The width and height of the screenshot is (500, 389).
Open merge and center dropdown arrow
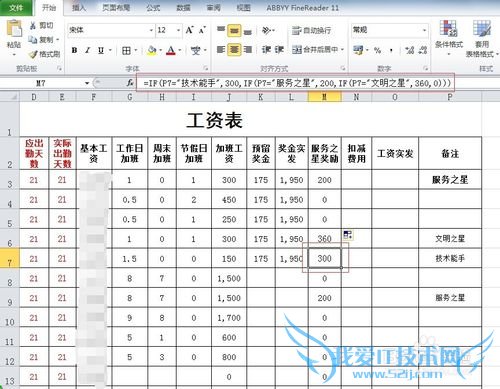342,50
